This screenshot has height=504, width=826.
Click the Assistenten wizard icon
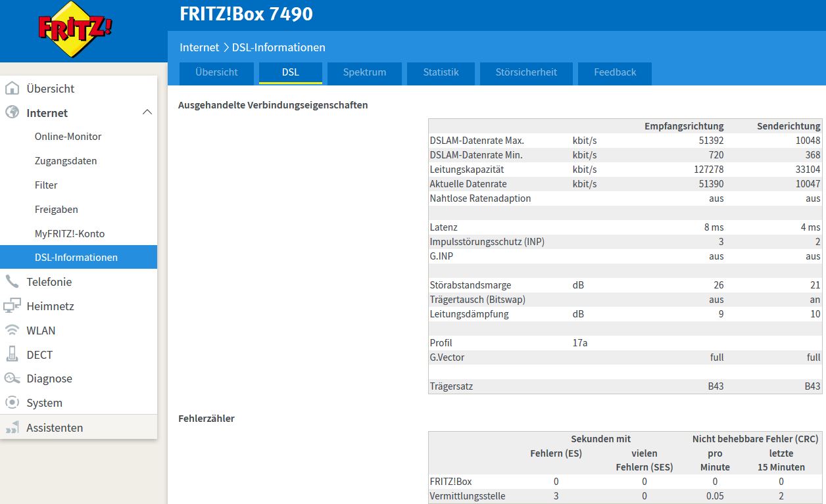pos(12,428)
